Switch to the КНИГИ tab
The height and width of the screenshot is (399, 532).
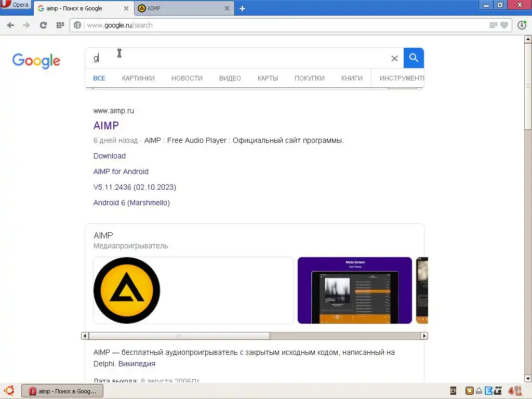(x=352, y=78)
